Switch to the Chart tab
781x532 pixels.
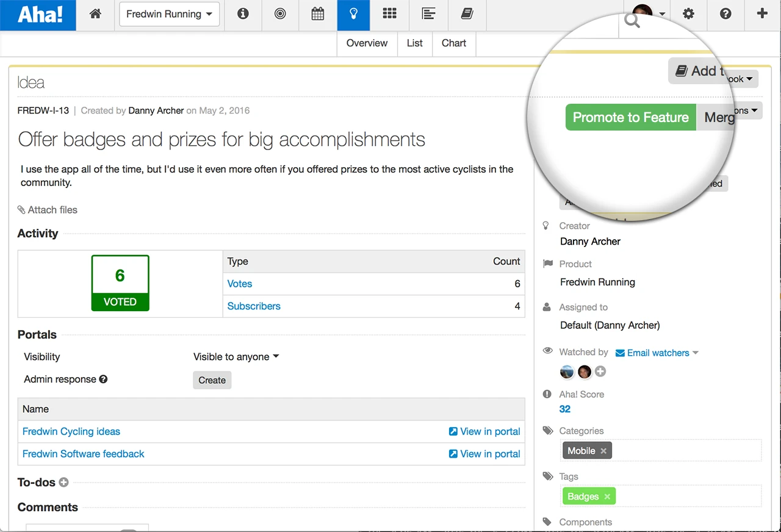(454, 43)
